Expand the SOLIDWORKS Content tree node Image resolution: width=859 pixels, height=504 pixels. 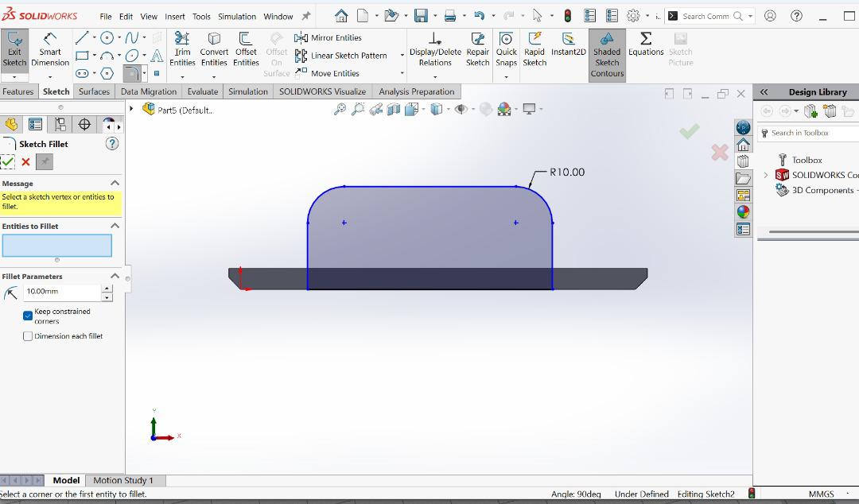coord(766,176)
